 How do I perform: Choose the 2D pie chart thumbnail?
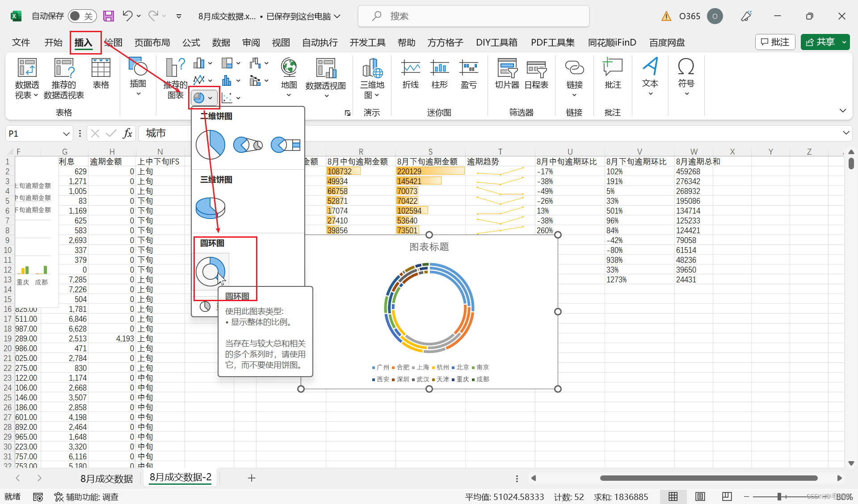pos(210,144)
